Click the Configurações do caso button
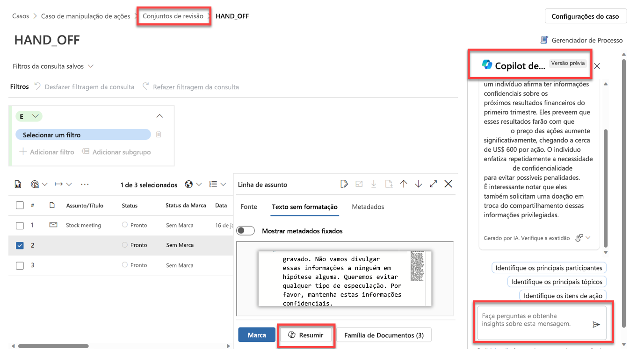This screenshot has height=349, width=644. pyautogui.click(x=586, y=16)
